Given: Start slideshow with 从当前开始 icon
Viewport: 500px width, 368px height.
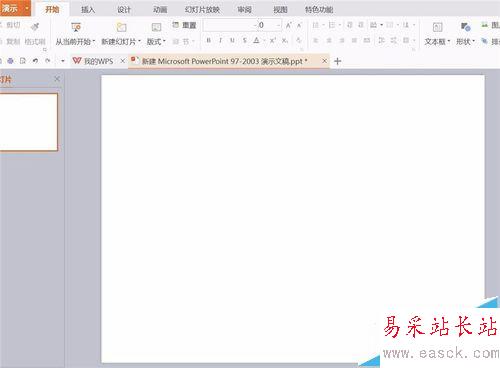Looking at the screenshot, I should pos(76,27).
